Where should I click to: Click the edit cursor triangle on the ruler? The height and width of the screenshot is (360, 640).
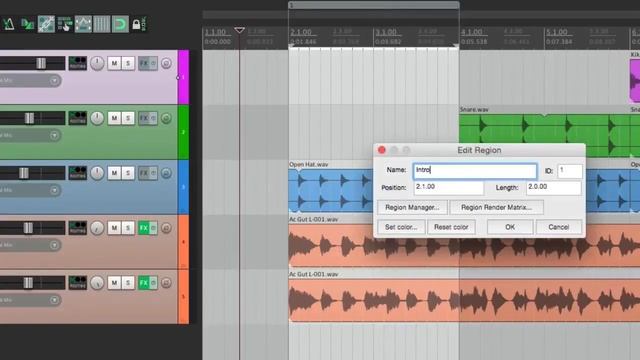click(240, 30)
